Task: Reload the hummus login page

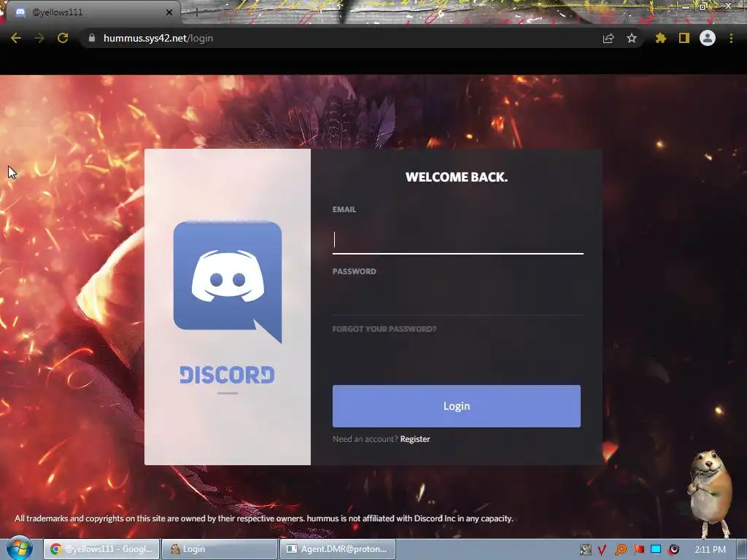Action: click(x=63, y=38)
